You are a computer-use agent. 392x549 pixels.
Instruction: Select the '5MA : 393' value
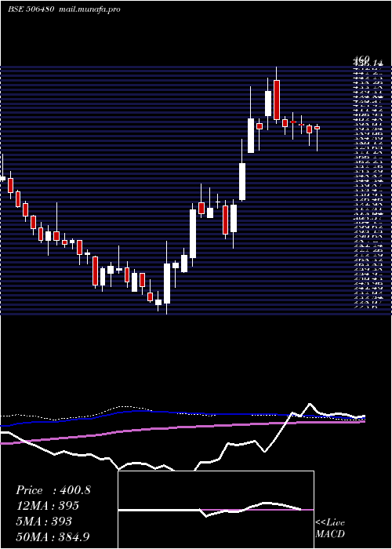[44, 522]
